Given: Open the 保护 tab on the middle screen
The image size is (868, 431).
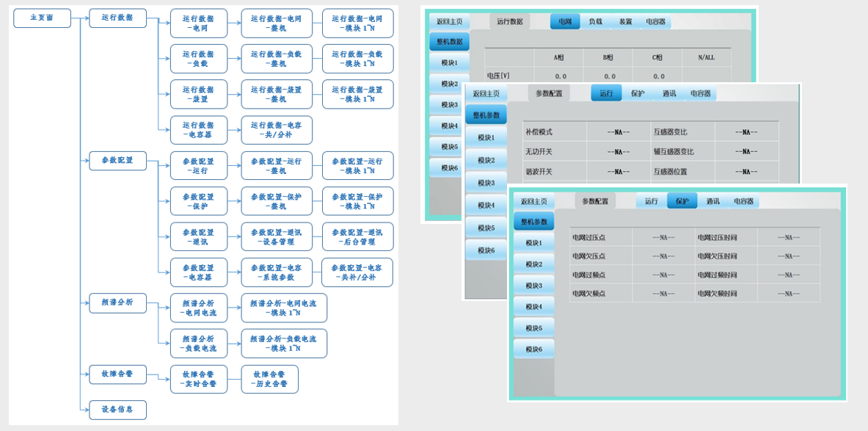Looking at the screenshot, I should click(x=638, y=94).
